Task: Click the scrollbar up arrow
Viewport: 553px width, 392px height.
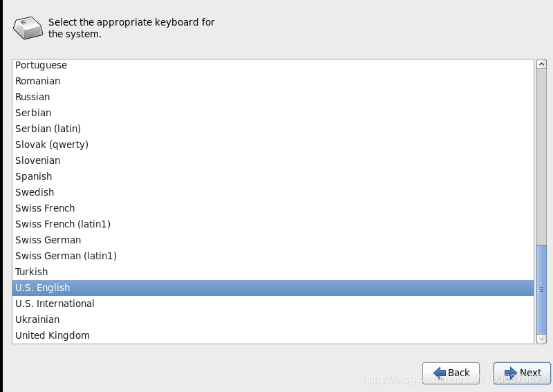Action: click(541, 64)
